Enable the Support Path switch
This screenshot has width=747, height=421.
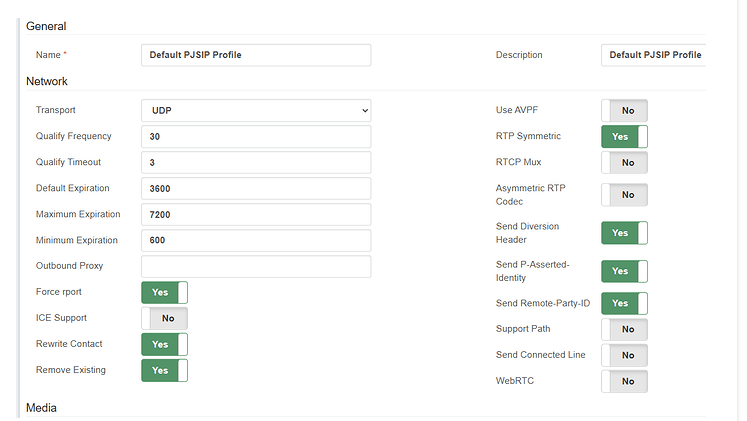click(x=624, y=329)
